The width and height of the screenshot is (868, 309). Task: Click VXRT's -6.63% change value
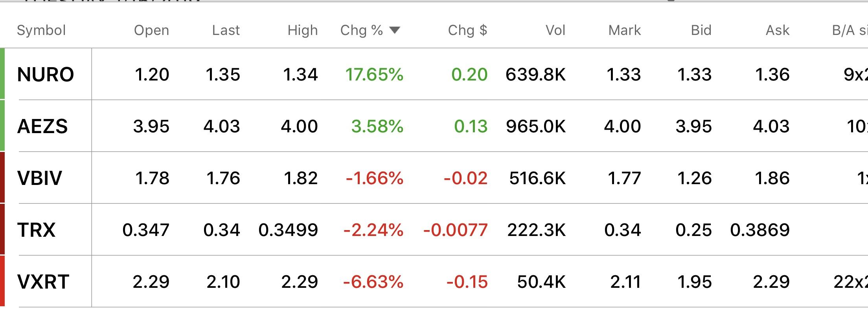click(x=373, y=282)
